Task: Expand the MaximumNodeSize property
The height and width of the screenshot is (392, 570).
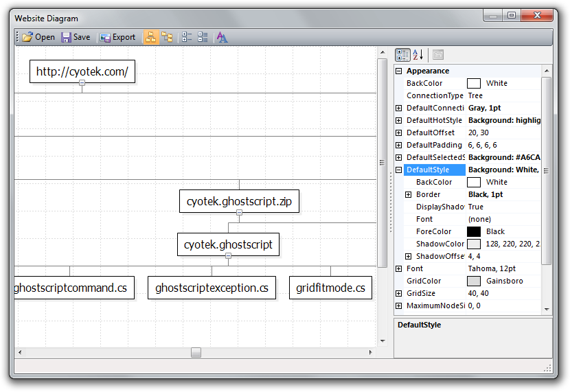Action: [x=399, y=305]
